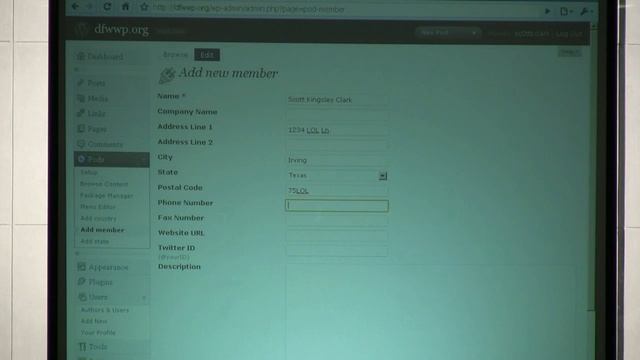
Task: Click the Address Line 1 field
Action: point(337,130)
